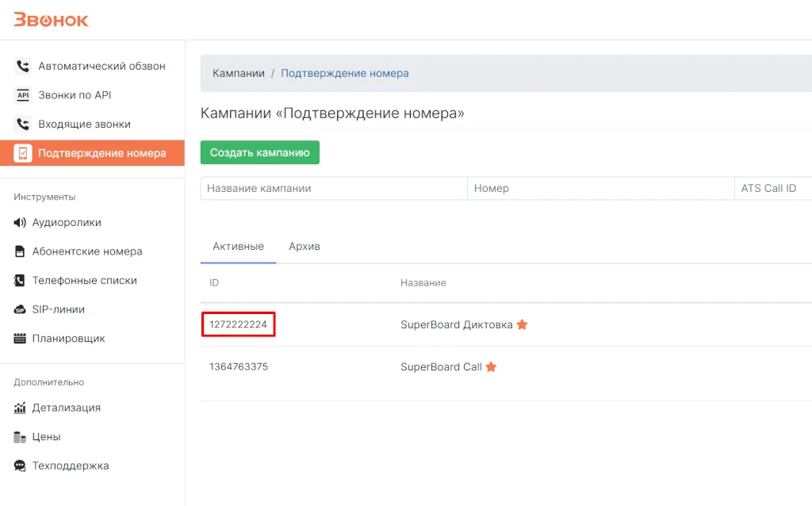This screenshot has width=812, height=506.
Task: Click the Абонентские номера file icon
Action: [x=20, y=252]
